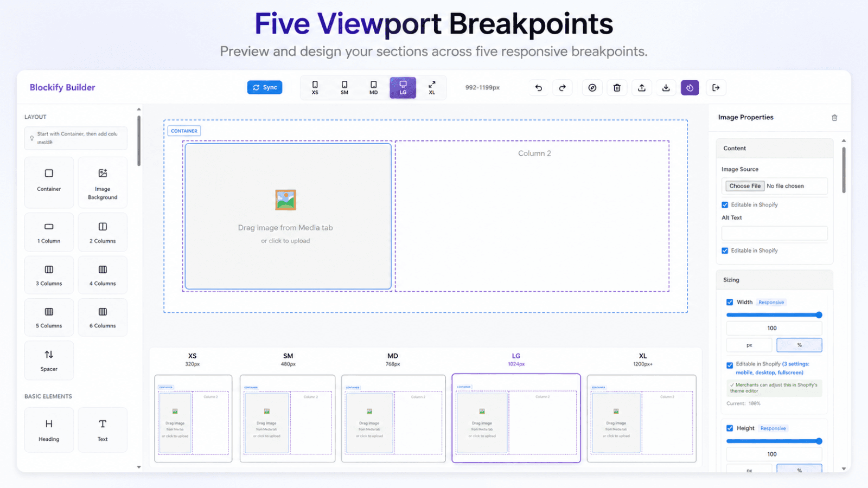
Task: Click the Width Responsive badge
Action: pos(771,303)
